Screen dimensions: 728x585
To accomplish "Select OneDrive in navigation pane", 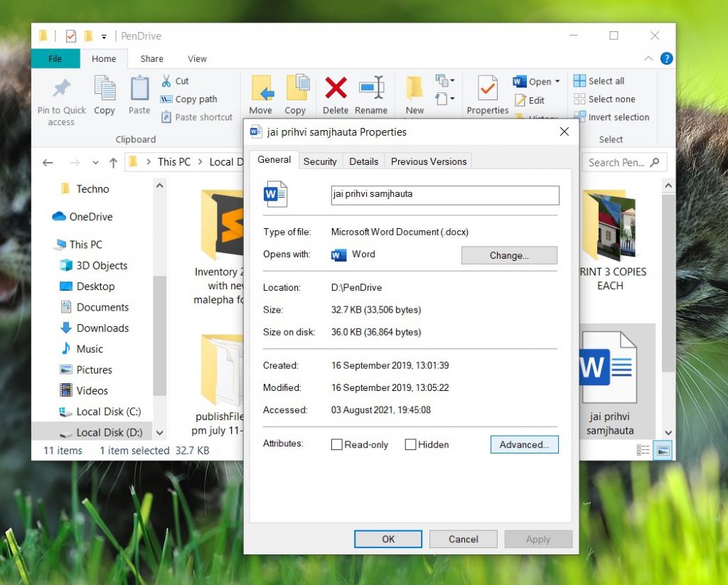I will click(x=82, y=216).
